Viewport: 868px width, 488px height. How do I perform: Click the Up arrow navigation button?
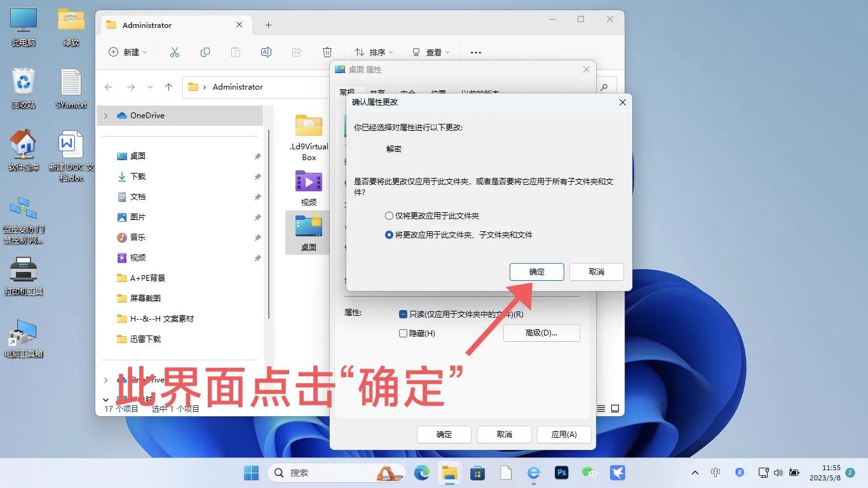click(x=168, y=87)
